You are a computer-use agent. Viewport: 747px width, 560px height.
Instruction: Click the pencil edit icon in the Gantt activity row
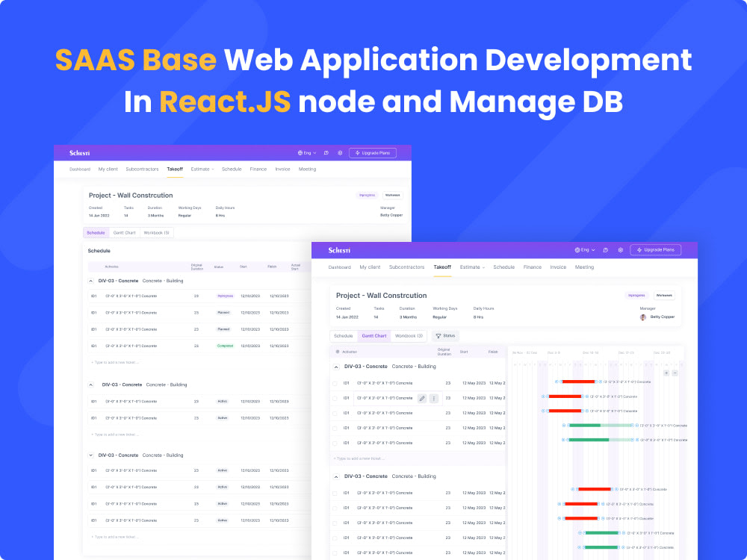(x=421, y=398)
